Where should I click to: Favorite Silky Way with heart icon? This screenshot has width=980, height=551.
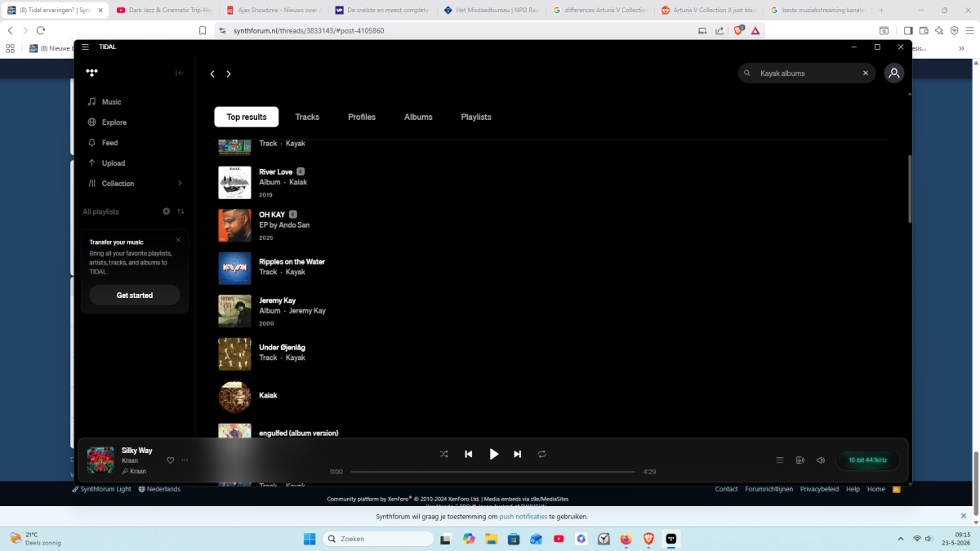[x=171, y=460]
